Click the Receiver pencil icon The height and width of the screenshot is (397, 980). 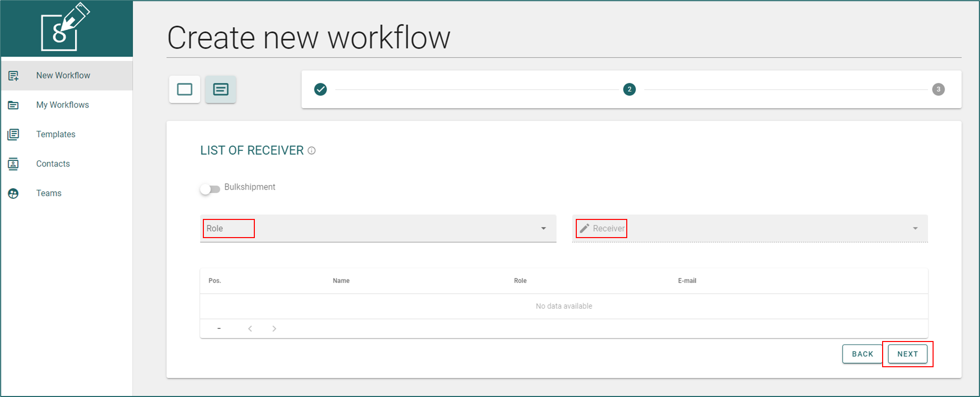coord(584,229)
